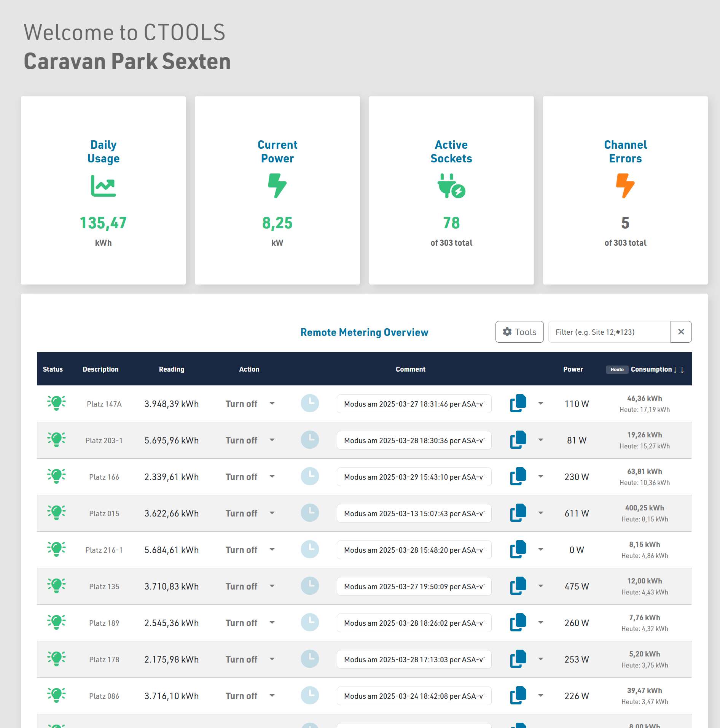Screen dimensions: 720x728
Task: Toggle the Heute badge in Consumption header
Action: [616, 369]
